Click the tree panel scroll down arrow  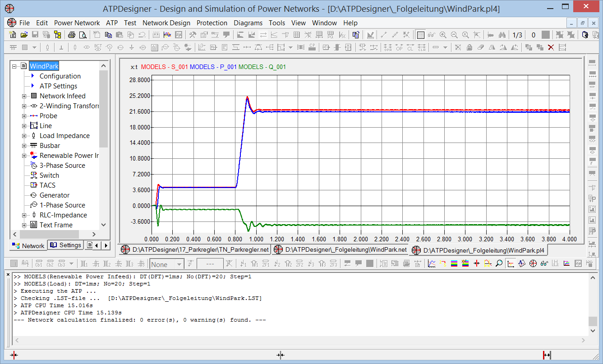pos(103,225)
